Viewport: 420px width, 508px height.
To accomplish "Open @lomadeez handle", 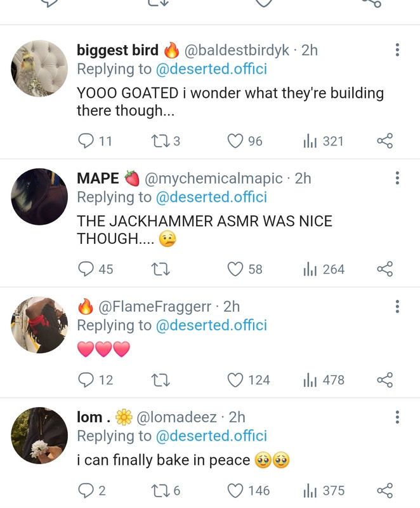I will [x=176, y=417].
